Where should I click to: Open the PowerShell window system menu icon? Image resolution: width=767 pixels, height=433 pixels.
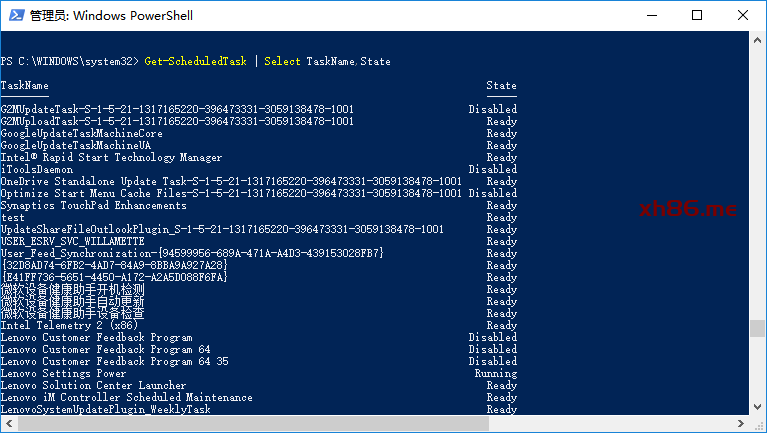[x=16, y=15]
